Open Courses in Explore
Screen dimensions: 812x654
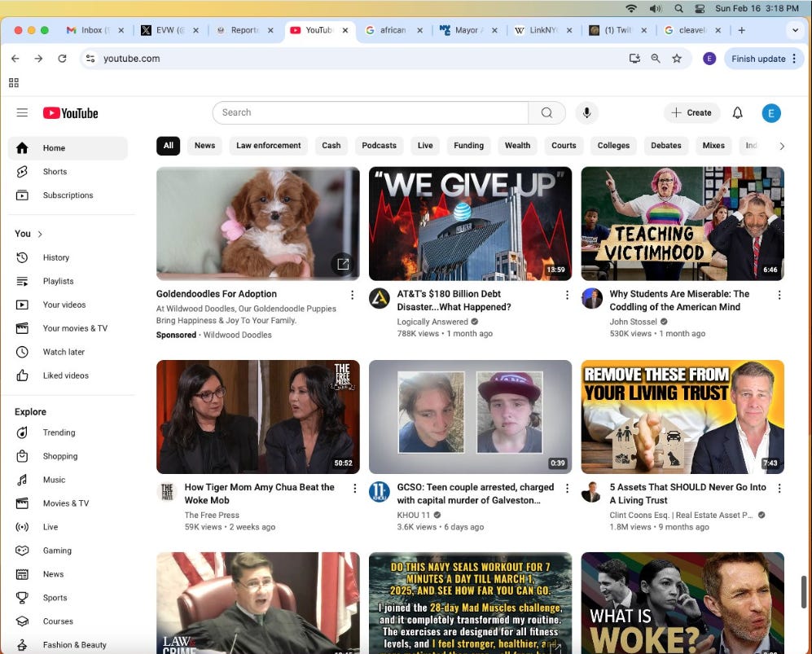coord(68,621)
